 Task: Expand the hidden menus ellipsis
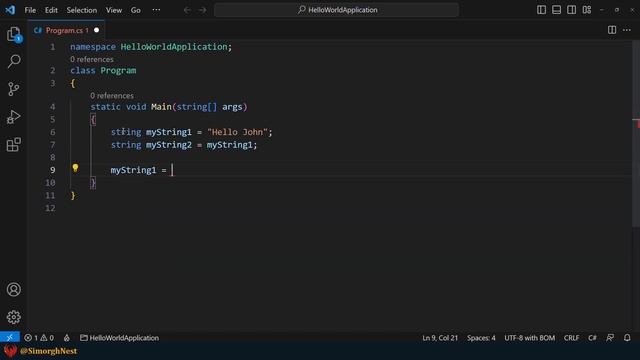click(156, 10)
